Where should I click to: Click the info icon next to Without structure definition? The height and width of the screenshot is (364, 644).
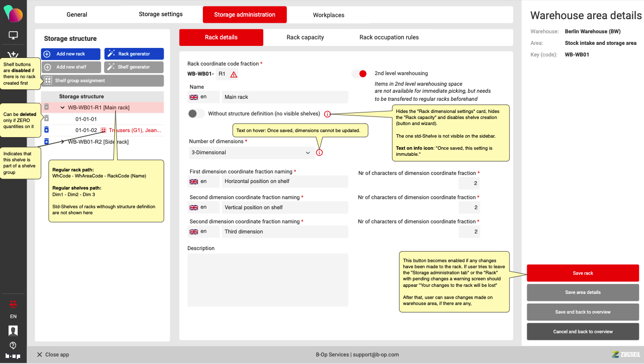328,114
